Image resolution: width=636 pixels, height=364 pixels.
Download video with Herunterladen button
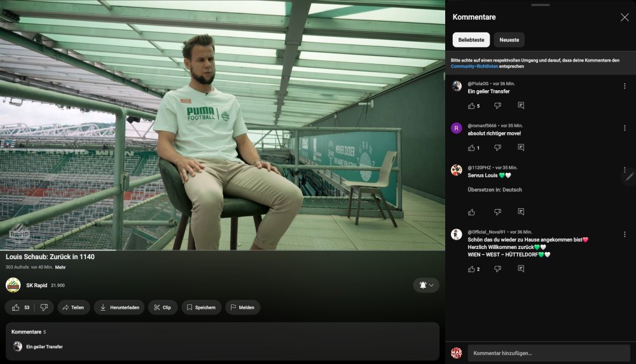(120, 307)
